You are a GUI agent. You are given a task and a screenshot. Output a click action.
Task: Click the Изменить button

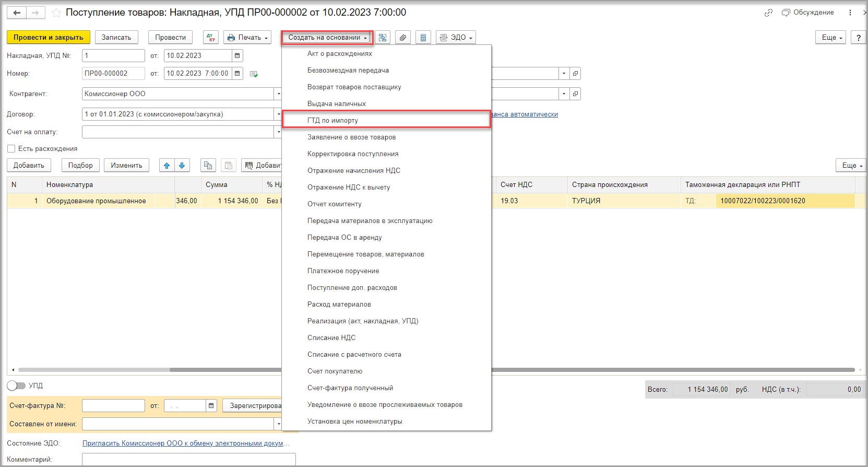[126, 166]
